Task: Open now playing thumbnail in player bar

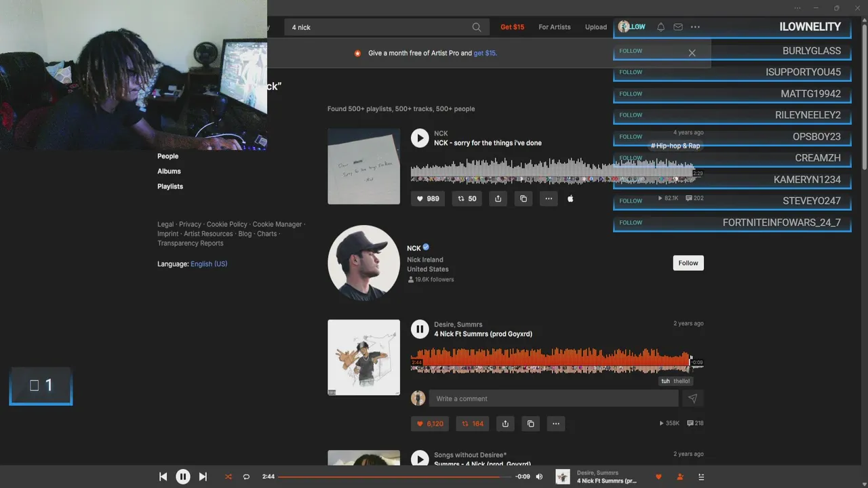Action: [x=563, y=476]
